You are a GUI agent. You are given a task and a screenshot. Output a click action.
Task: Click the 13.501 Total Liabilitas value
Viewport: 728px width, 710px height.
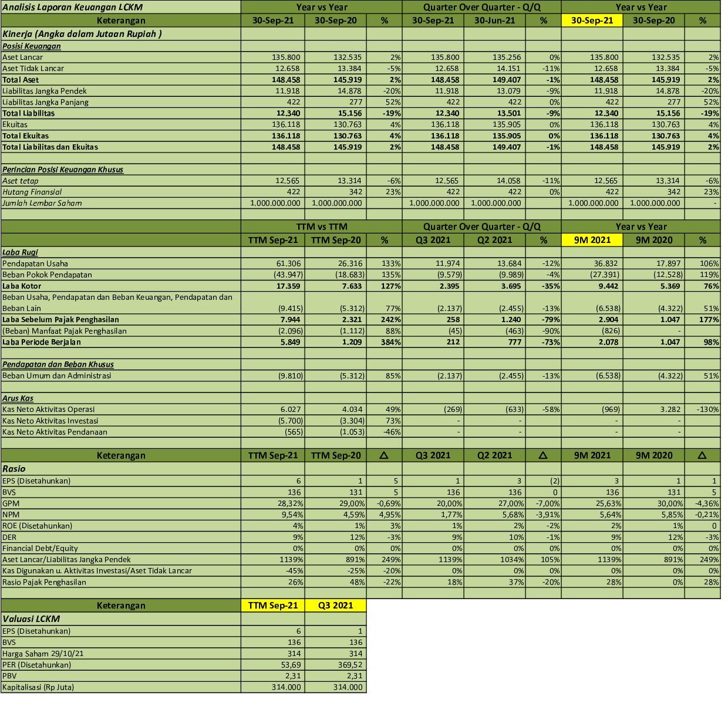point(509,113)
